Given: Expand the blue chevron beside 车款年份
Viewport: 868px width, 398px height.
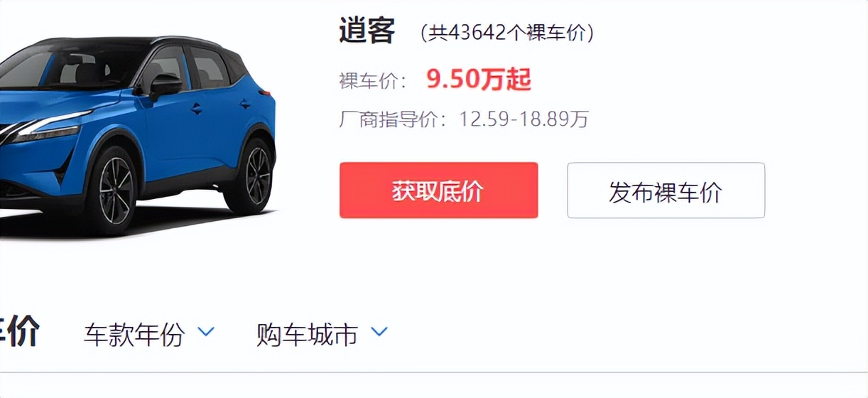Looking at the screenshot, I should (x=206, y=331).
